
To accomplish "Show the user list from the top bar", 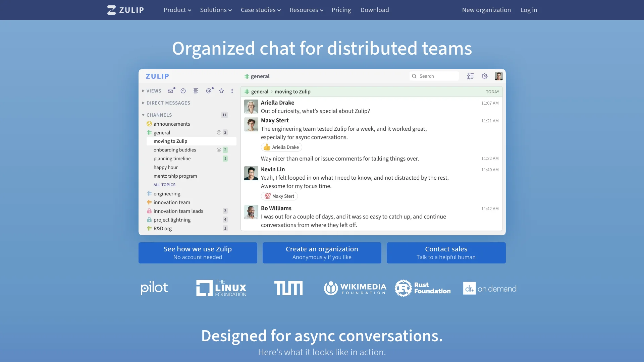I will tap(470, 76).
